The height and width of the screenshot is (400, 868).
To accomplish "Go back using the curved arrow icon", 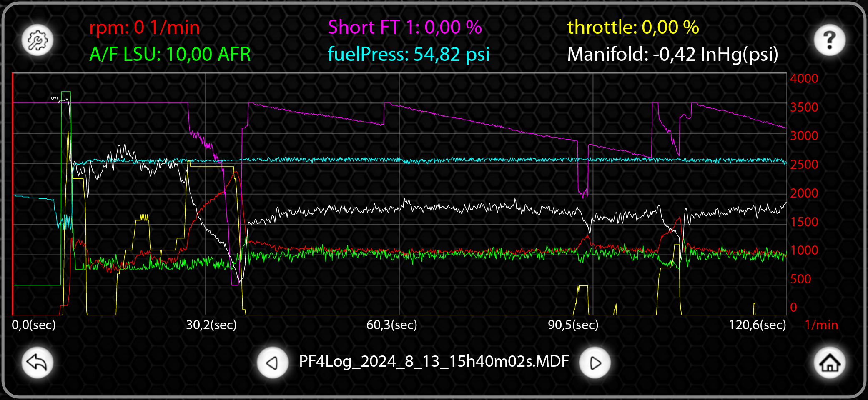I will (38, 362).
